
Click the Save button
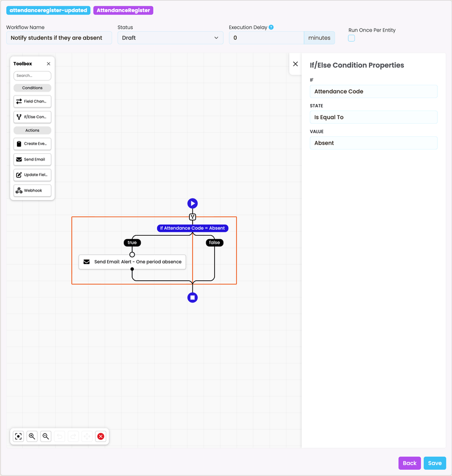tap(434, 463)
